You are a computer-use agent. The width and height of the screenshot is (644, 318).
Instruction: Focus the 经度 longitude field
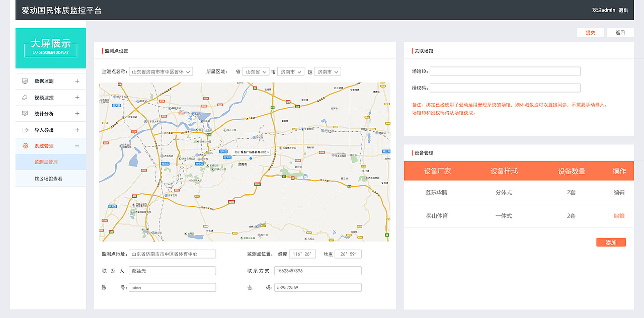coord(302,254)
